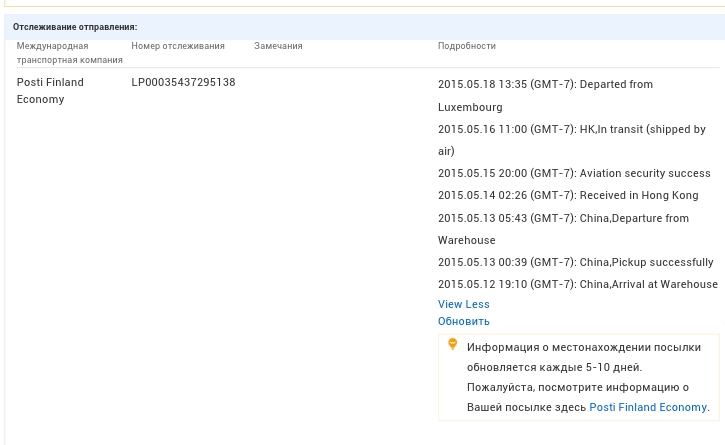The height and width of the screenshot is (445, 725).
Task: Click the Departed from Luxembourg entry
Action: pyautogui.click(x=545, y=96)
